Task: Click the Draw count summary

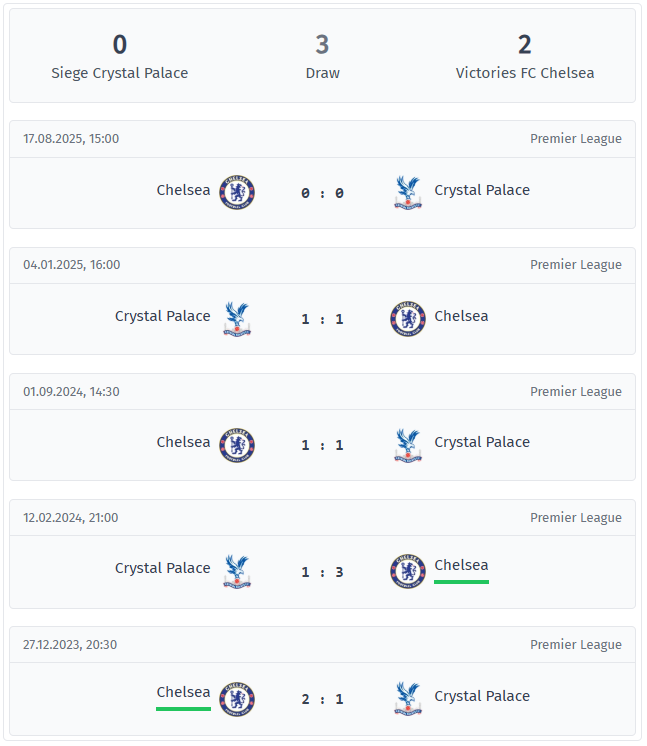Action: (x=322, y=56)
